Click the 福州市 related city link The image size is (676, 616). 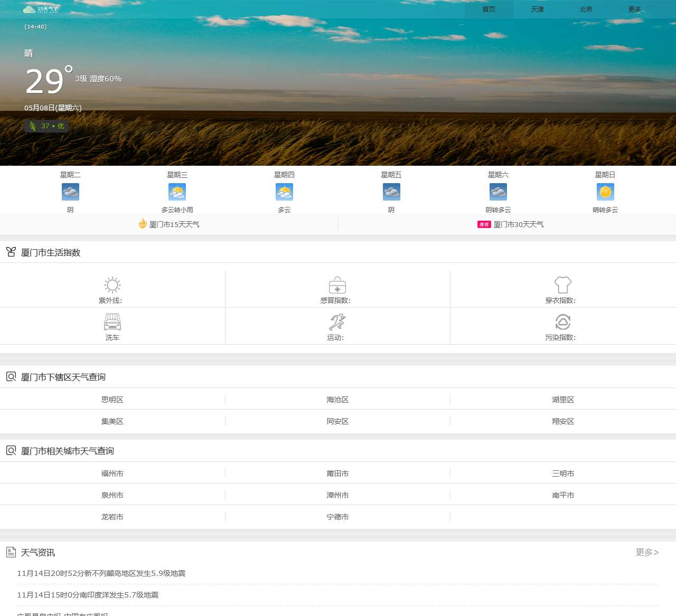pyautogui.click(x=112, y=473)
